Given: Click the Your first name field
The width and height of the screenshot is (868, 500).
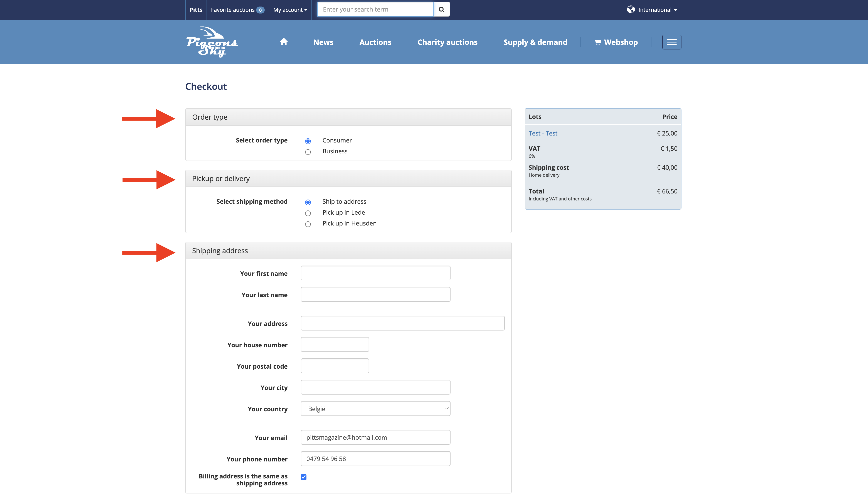Looking at the screenshot, I should pos(375,273).
